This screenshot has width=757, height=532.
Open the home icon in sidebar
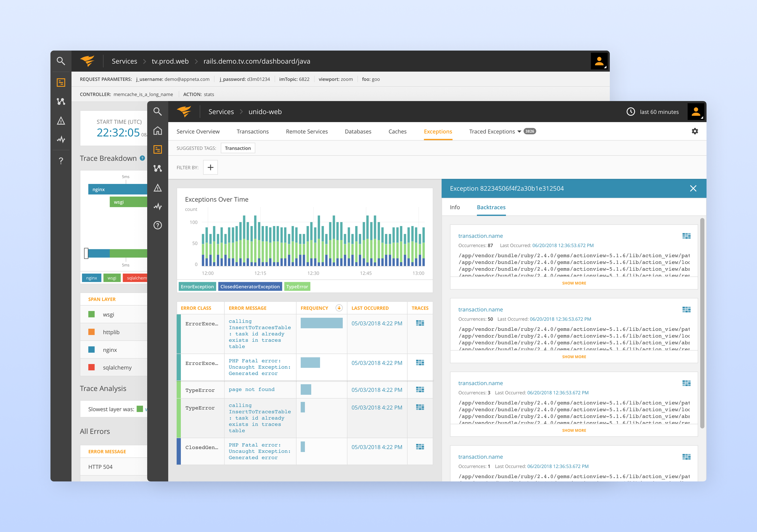tap(157, 131)
